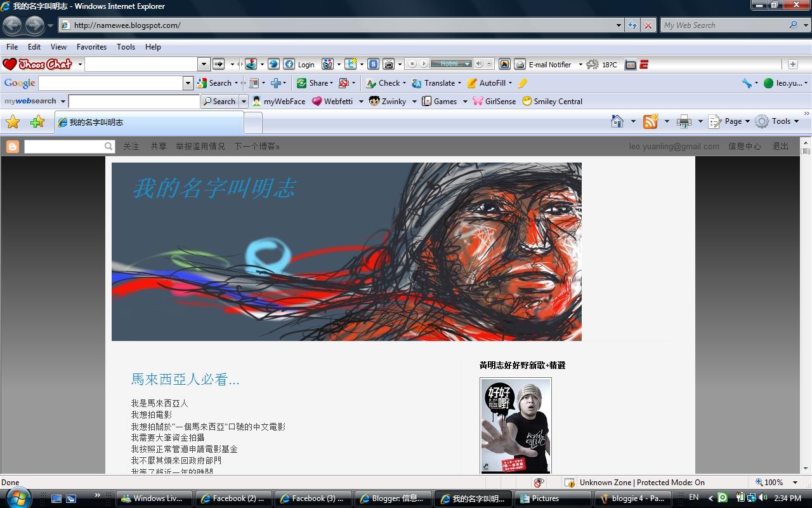Click the IE Back navigation button
This screenshot has height=508, width=812.
(x=12, y=25)
